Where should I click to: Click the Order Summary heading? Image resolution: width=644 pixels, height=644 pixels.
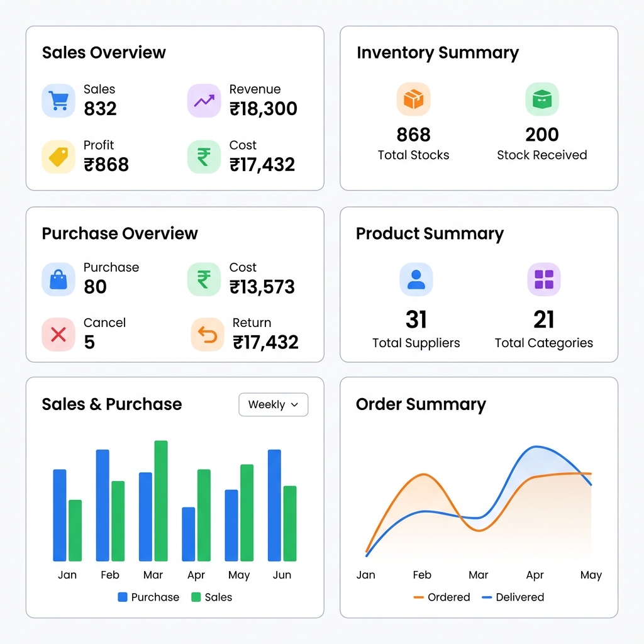(421, 404)
